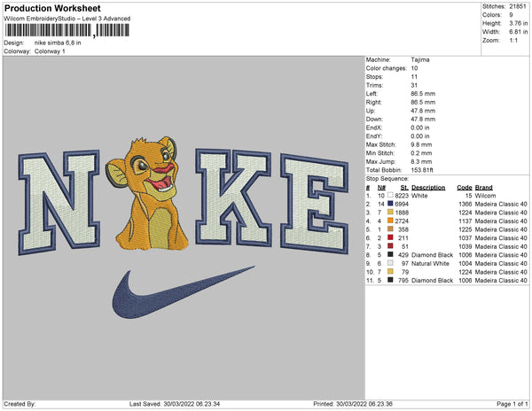The height and width of the screenshot is (411, 532).
Task: Click code '1366' in row 2
Action: [x=465, y=204]
